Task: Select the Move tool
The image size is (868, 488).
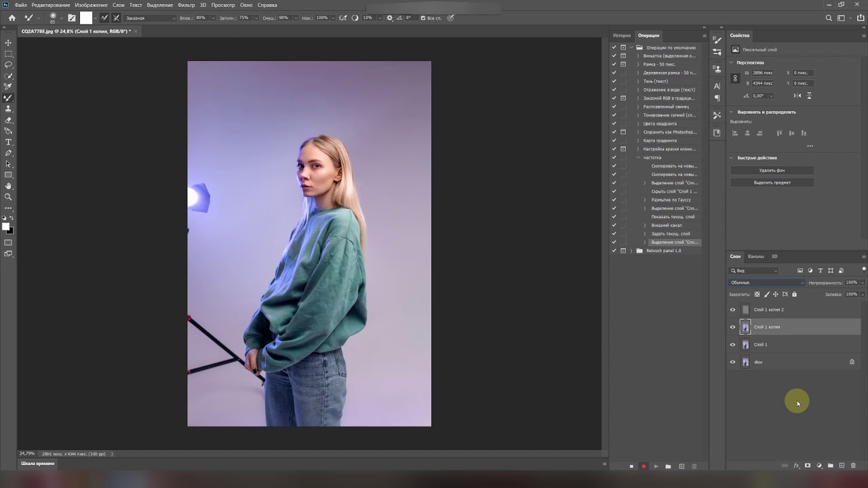Action: (x=8, y=43)
